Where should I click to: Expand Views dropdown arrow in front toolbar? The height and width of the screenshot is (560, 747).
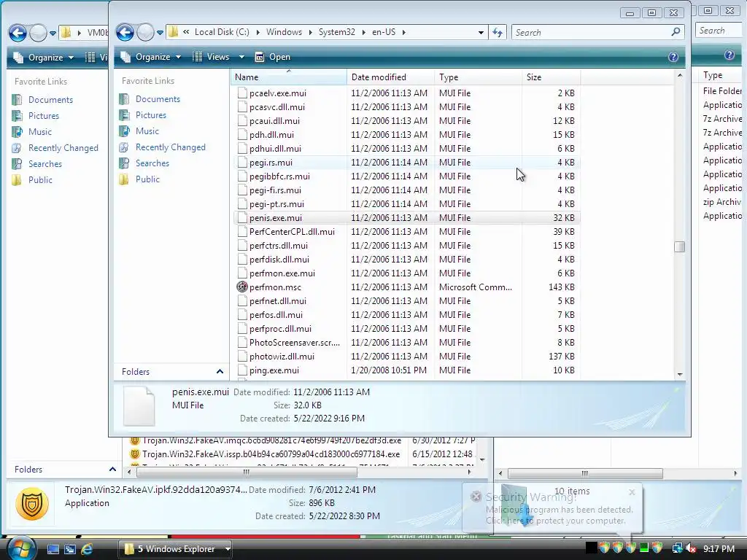[x=241, y=57]
